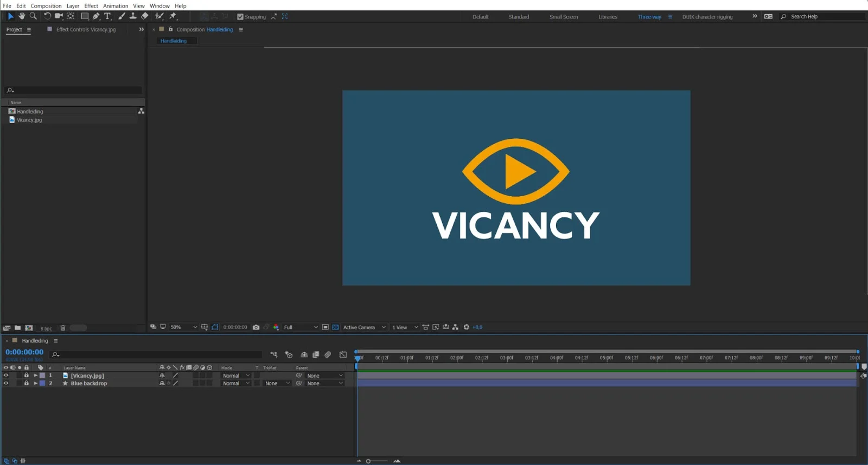Image resolution: width=868 pixels, height=465 pixels.
Task: Enable motion blur for timeline layers
Action: tap(328, 354)
